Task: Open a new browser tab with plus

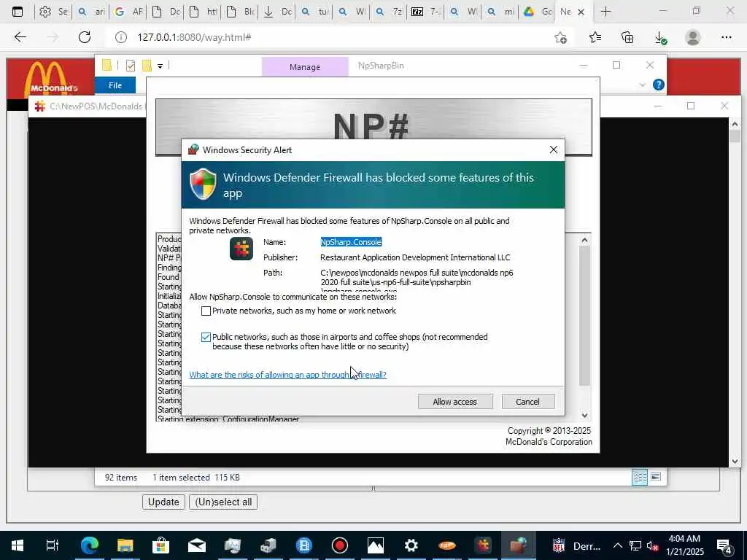Action: [605, 12]
